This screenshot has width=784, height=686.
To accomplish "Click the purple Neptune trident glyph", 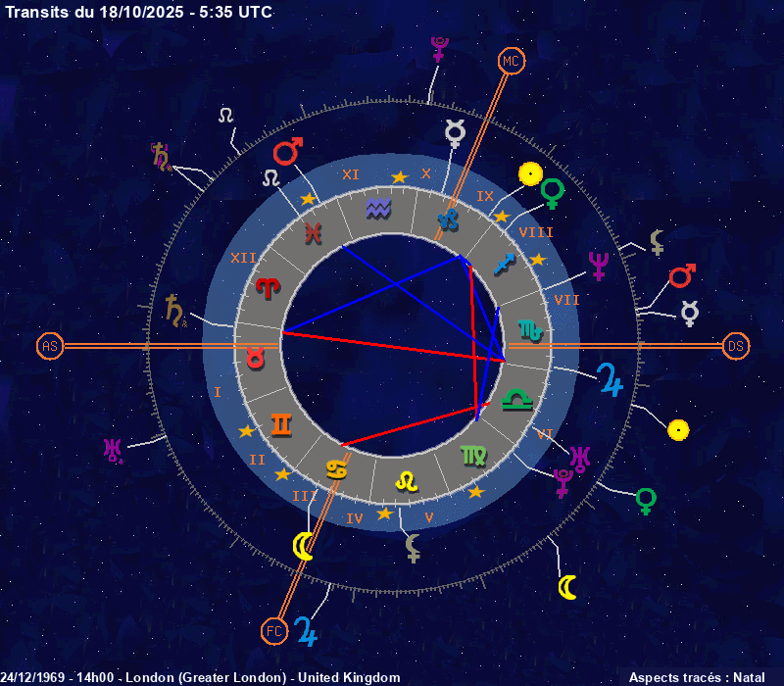I will pyautogui.click(x=598, y=265).
